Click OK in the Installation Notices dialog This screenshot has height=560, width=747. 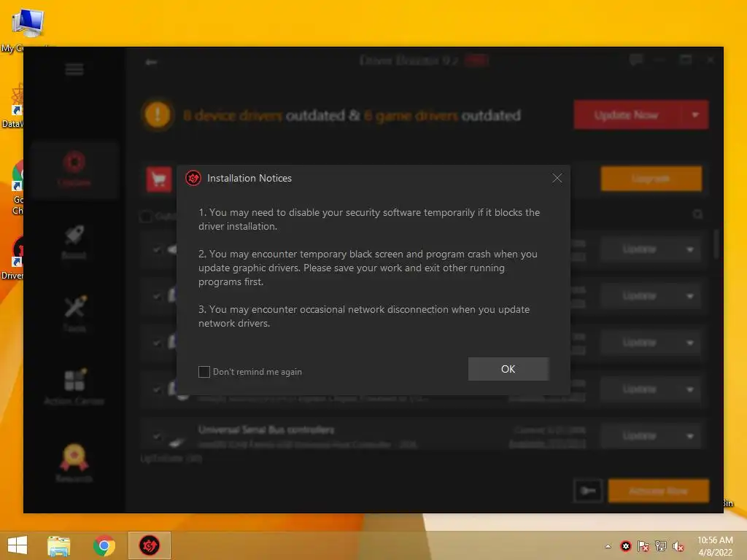click(508, 369)
